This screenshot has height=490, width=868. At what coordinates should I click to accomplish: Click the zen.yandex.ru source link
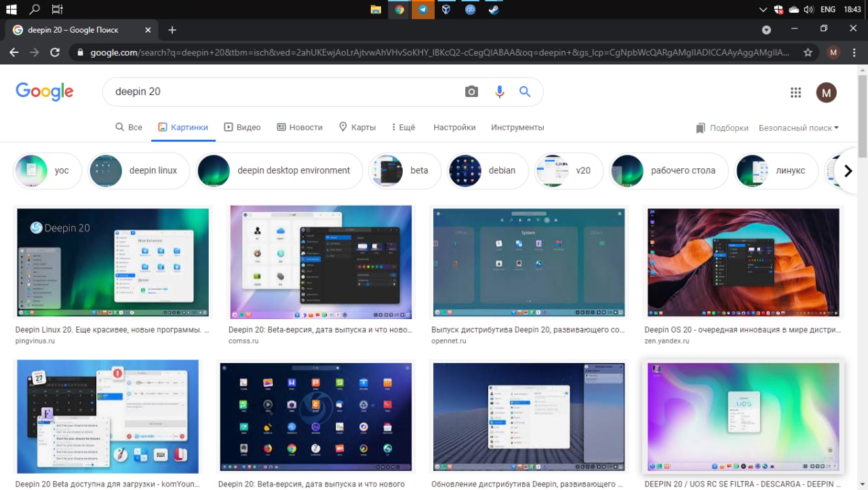coord(667,341)
